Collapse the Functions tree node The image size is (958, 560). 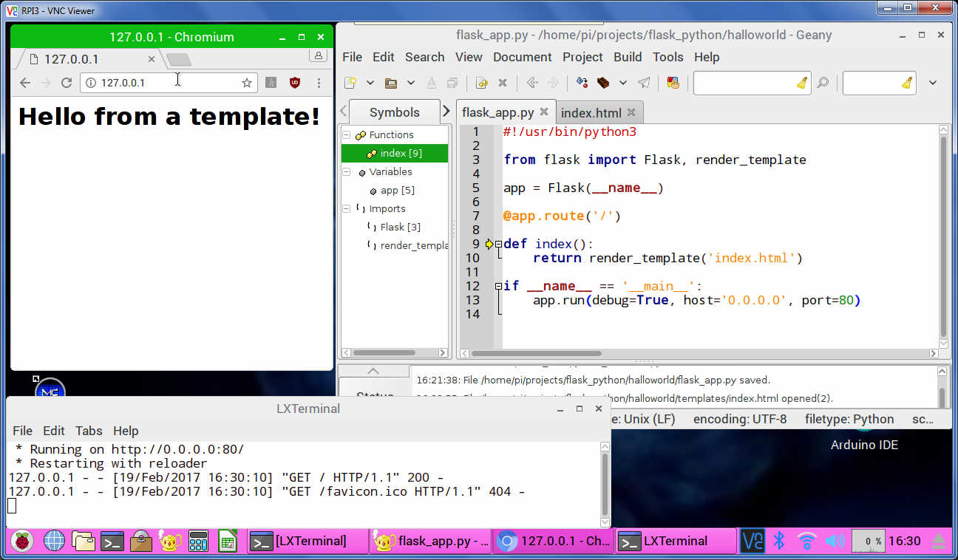pos(346,134)
